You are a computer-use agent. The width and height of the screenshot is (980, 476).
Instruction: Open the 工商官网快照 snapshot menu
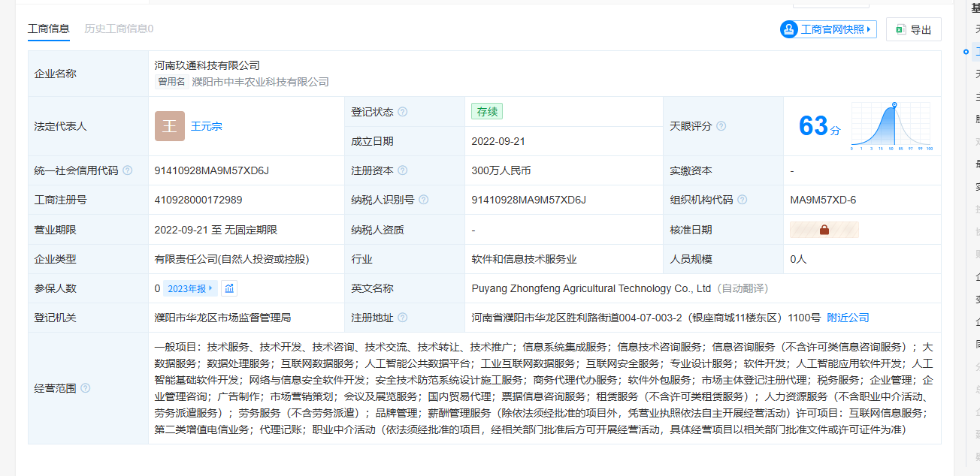[x=828, y=29]
